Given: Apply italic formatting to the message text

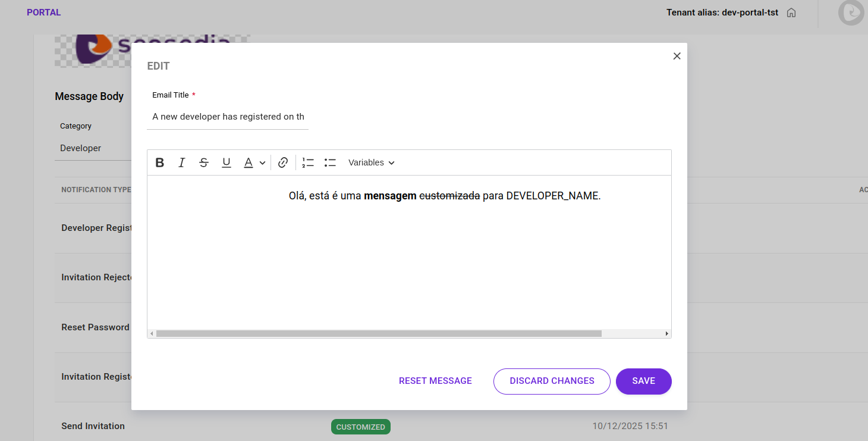Looking at the screenshot, I should coord(181,162).
